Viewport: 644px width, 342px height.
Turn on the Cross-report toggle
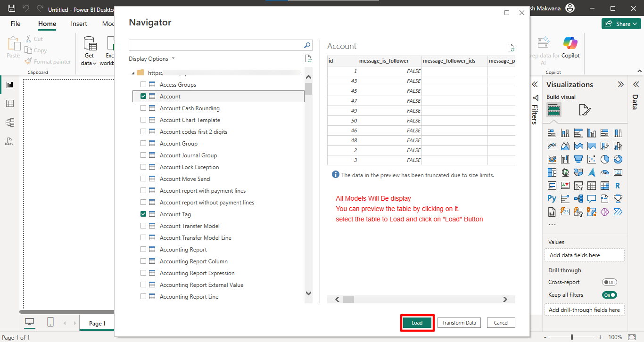tap(609, 282)
